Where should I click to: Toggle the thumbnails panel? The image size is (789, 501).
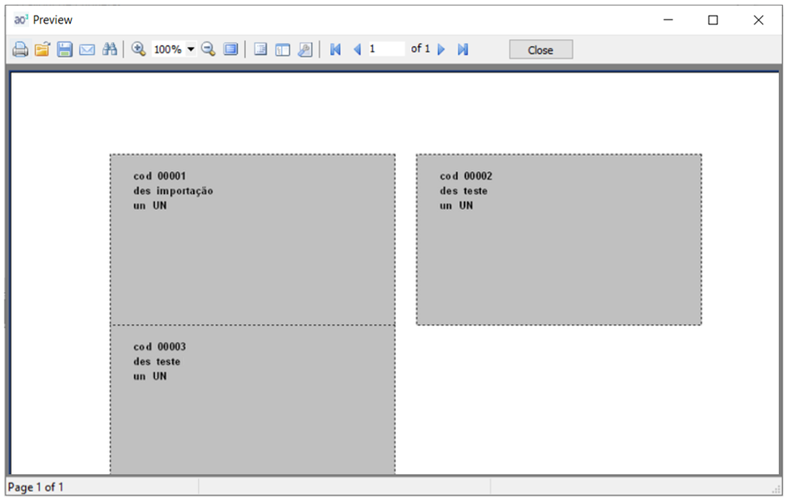tap(282, 49)
